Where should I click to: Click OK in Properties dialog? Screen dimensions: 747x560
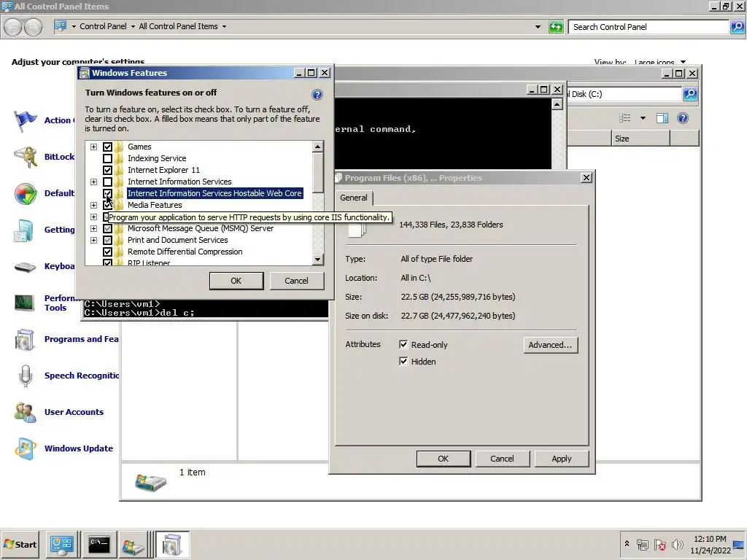(443, 459)
